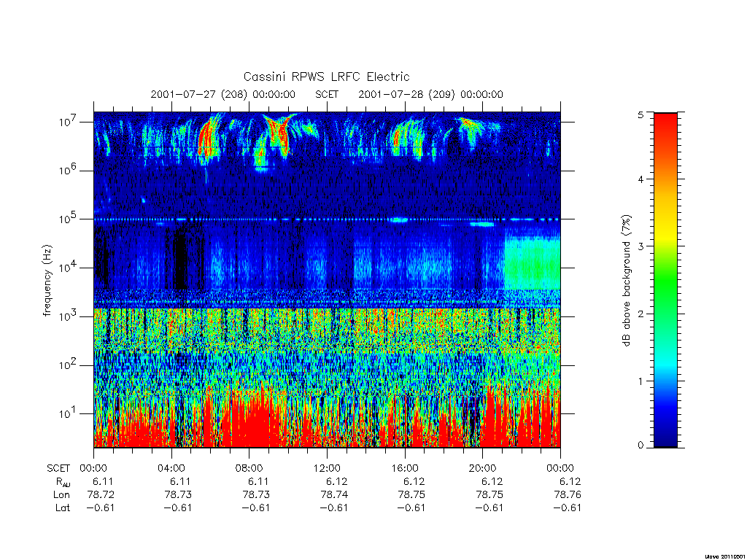
Task: Click the color bar title dB above background (7%)
Action: (x=627, y=281)
